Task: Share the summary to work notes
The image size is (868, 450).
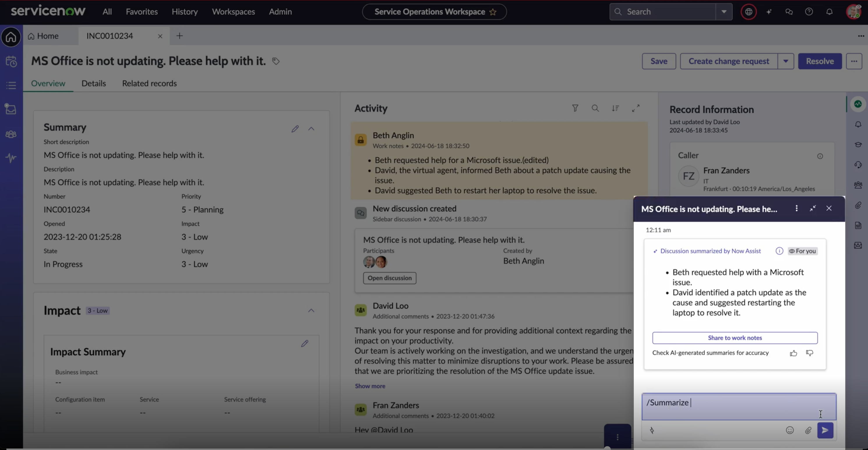Action: pos(735,338)
